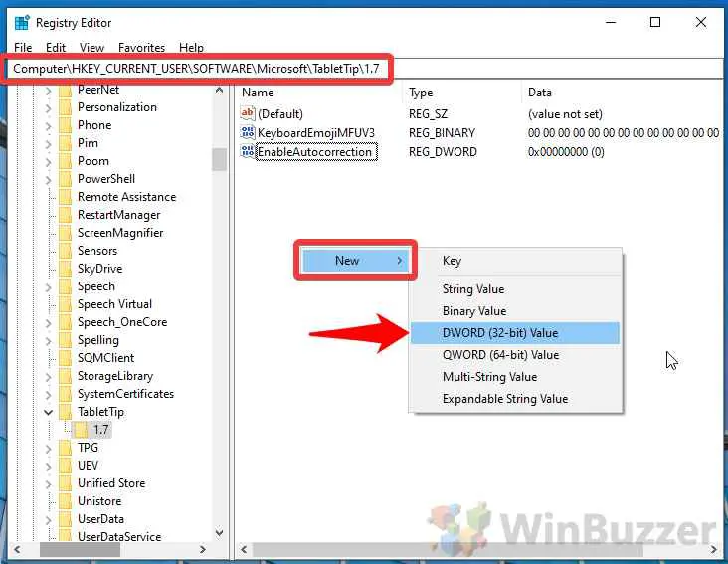Click tree pane scroll up arrow
Screen dimensions: 728x564
pyautogui.click(x=220, y=91)
